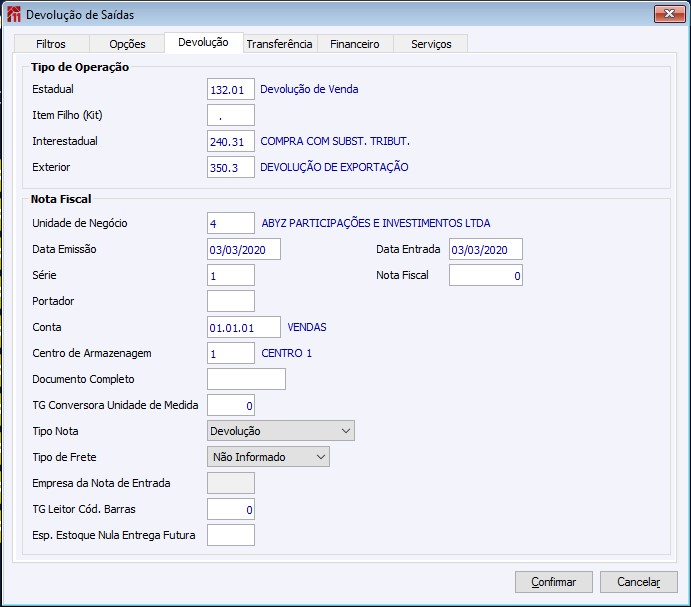The height and width of the screenshot is (607, 691).
Task: Select the Série input field
Action: (231, 276)
